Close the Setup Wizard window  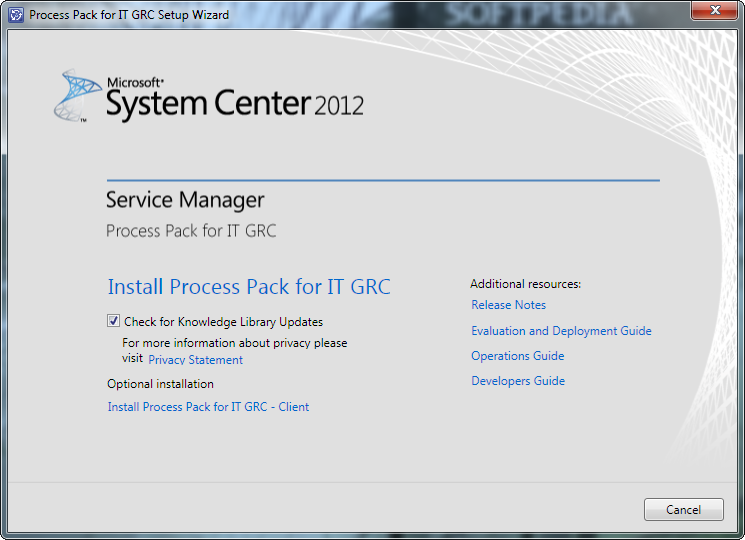click(715, 10)
